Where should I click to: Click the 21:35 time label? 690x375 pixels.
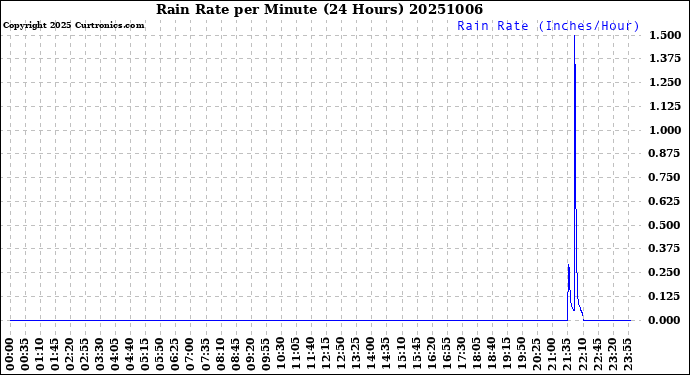[x=567, y=355]
